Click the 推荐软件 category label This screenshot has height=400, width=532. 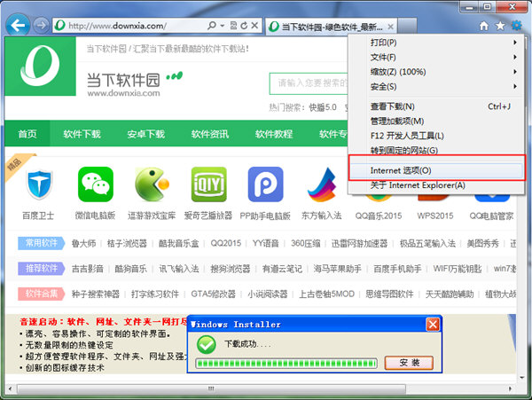41,269
